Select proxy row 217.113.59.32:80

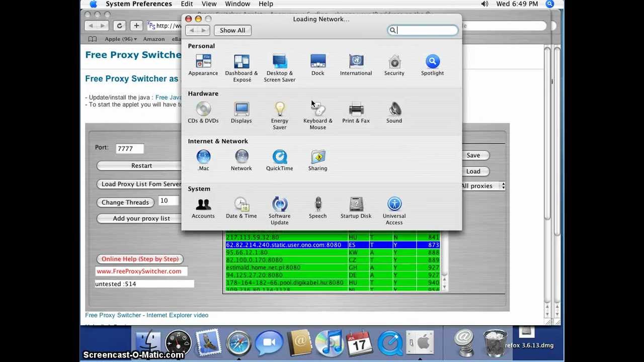pos(333,237)
